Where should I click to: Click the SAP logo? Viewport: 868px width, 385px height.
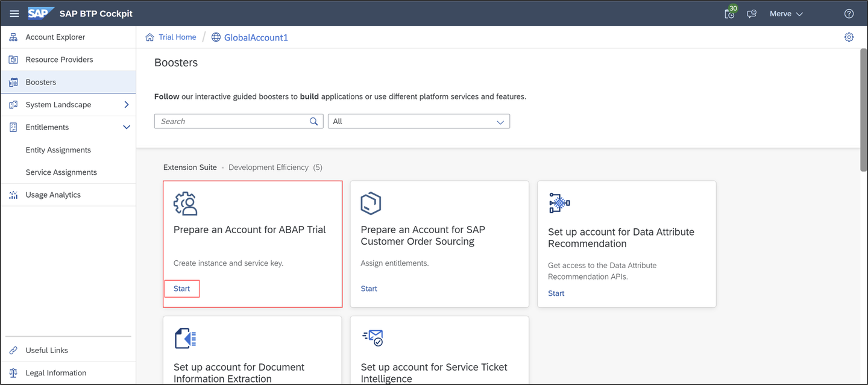(x=41, y=13)
